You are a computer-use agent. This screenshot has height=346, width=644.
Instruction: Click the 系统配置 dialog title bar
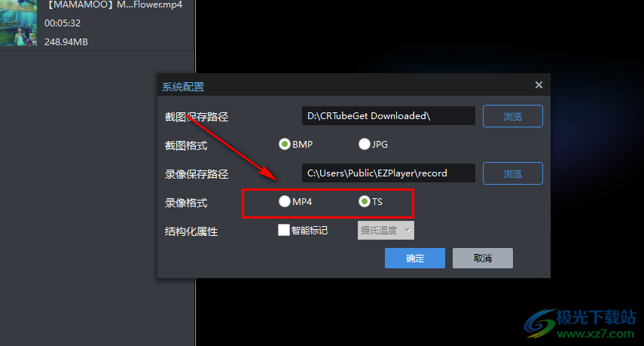[353, 85]
